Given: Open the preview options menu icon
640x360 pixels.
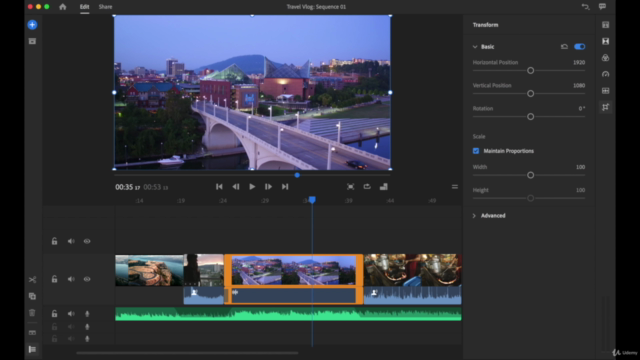Looking at the screenshot, I should pyautogui.click(x=454, y=187).
